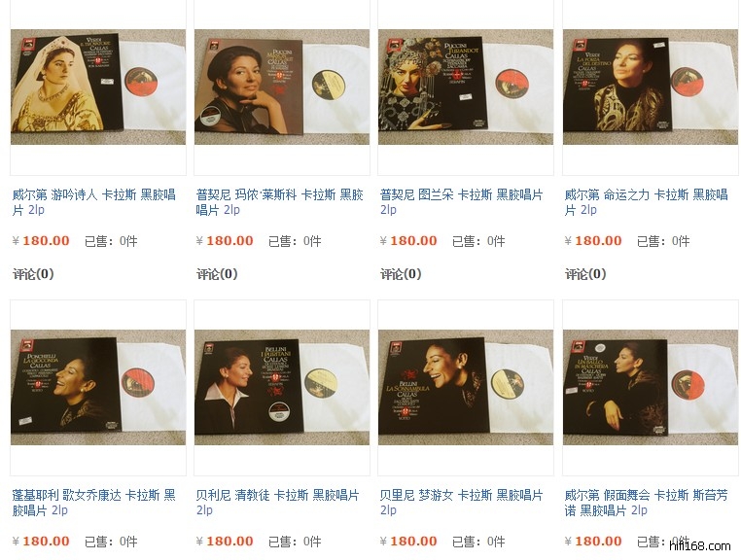Open the Bellini La Sonnambula album thumbnail
The width and height of the screenshot is (741, 560).
pyautogui.click(x=466, y=387)
